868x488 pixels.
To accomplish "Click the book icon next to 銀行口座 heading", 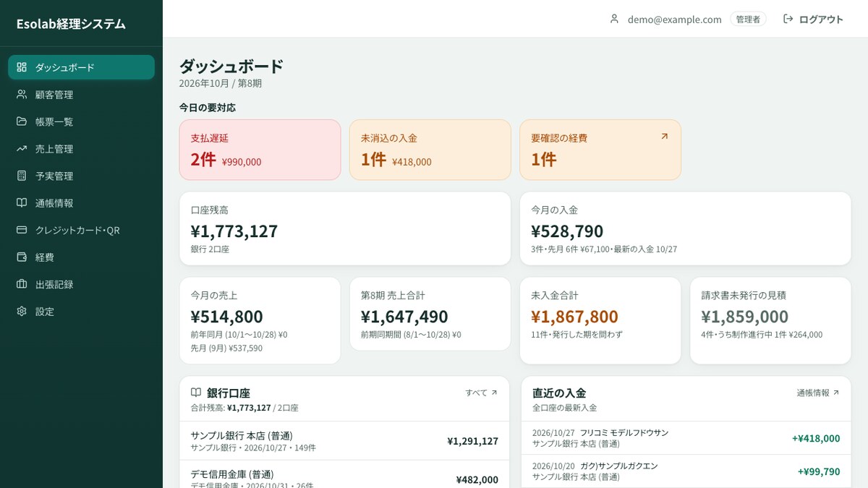I will click(x=196, y=393).
